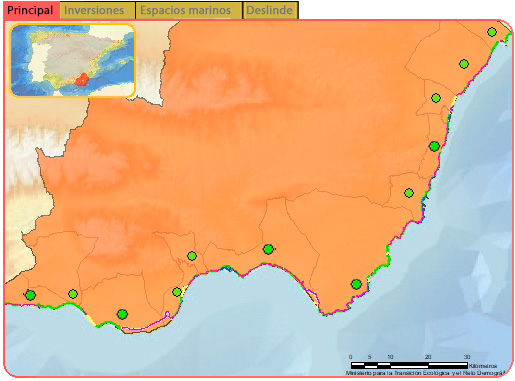Select the green marker immediately right of the westernmost one
This screenshot has width=515, height=381.
73,294
